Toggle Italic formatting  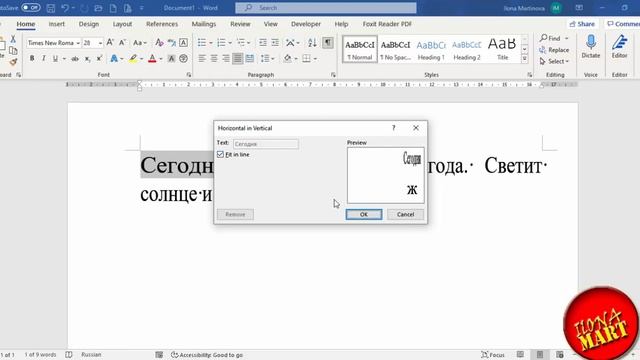coord(44,59)
